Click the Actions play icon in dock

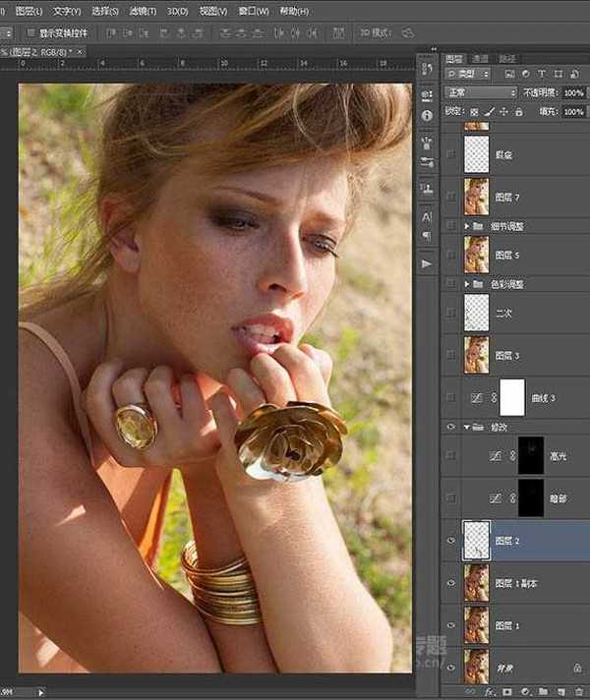(427, 263)
